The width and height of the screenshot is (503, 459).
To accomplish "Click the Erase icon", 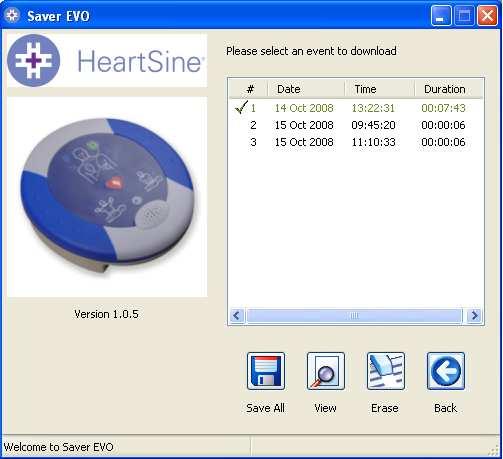I will coord(386,371).
